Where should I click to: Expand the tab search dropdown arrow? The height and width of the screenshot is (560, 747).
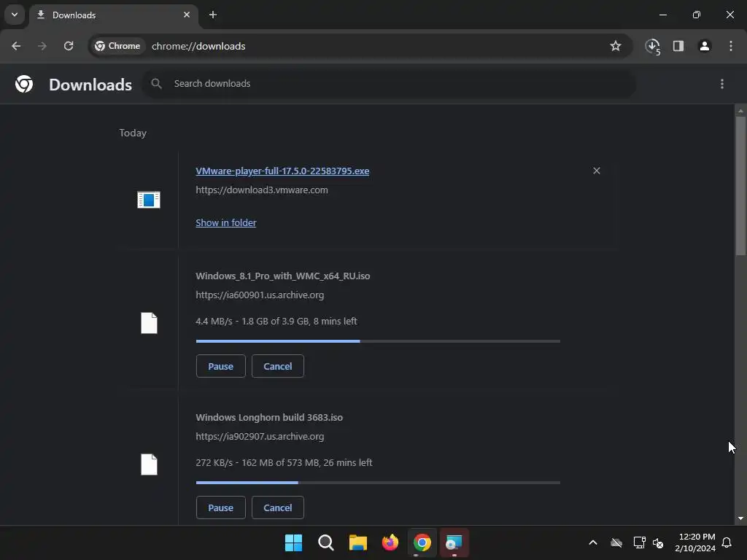15,15
